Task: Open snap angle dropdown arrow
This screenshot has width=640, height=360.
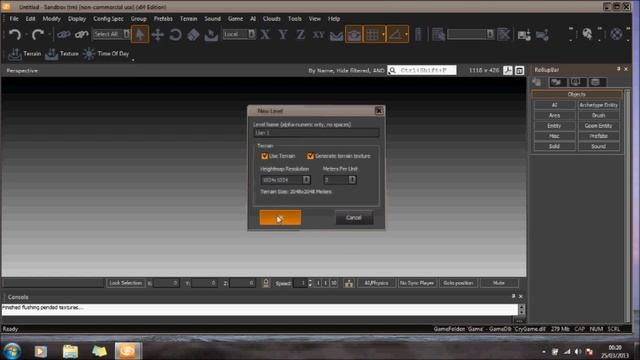Action: [406, 35]
